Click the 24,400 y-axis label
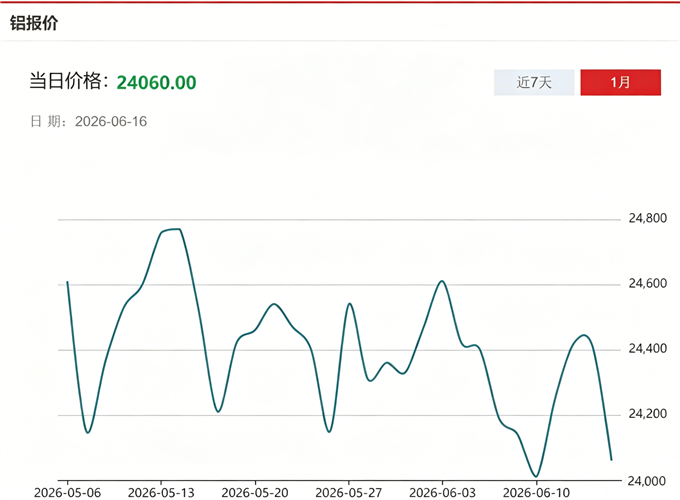 click(x=647, y=349)
